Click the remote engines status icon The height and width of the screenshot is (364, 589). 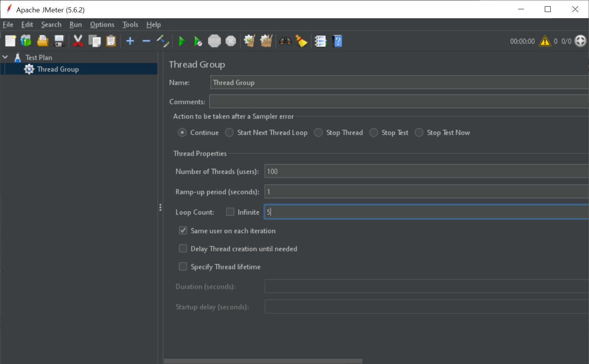[x=580, y=41]
